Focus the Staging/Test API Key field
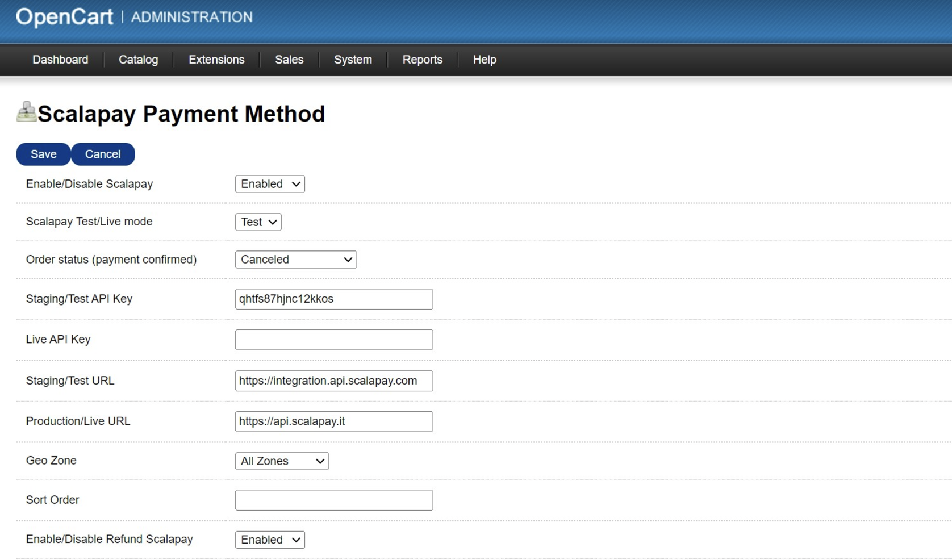Screen dimensions: 952x560 click(334, 299)
